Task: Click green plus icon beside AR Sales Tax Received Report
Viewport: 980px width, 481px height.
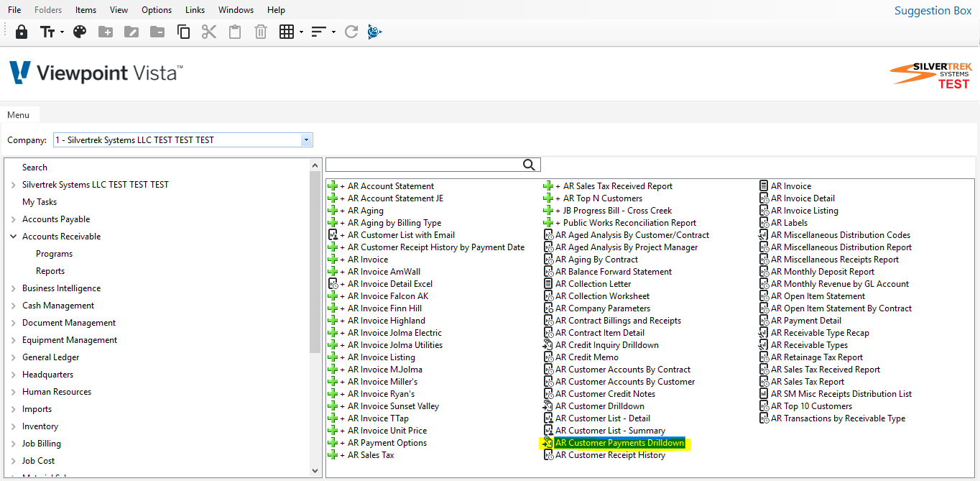Action: pyautogui.click(x=549, y=186)
